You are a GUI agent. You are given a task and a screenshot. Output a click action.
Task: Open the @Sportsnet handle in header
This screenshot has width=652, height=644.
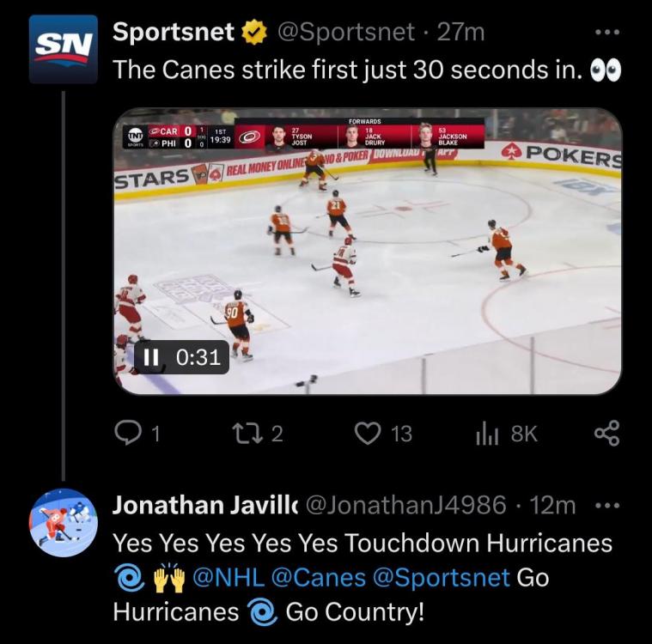point(344,33)
